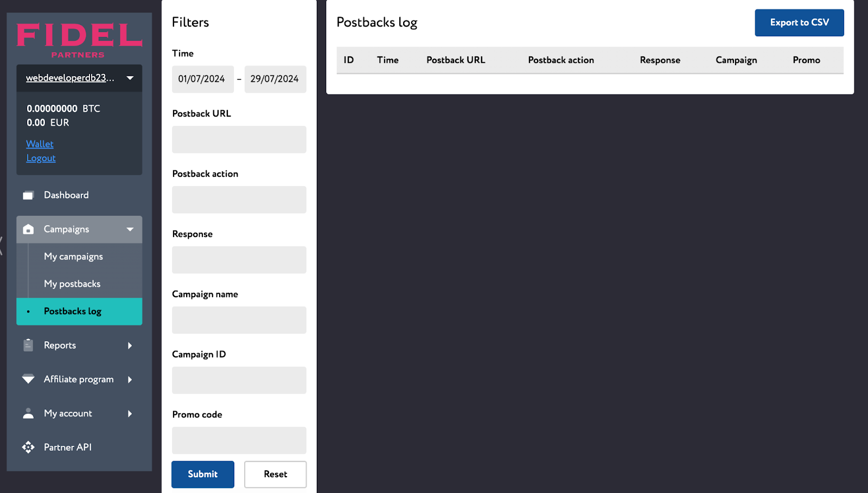
Task: Click the Postback URL column header
Action: [456, 60]
